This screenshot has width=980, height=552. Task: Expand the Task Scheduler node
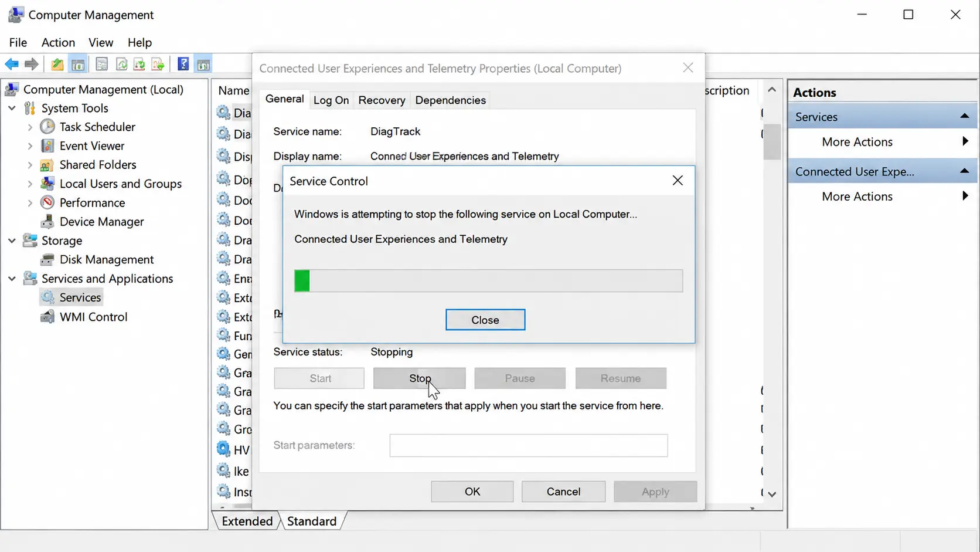tap(30, 127)
